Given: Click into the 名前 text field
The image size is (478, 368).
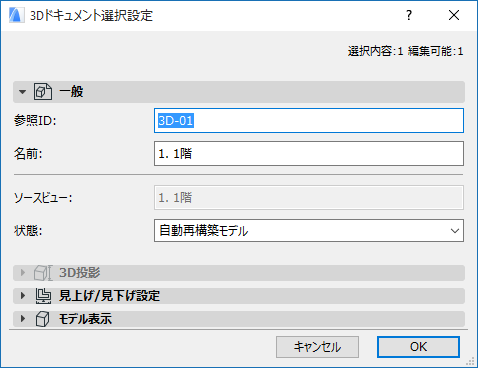Looking at the screenshot, I should click(309, 154).
